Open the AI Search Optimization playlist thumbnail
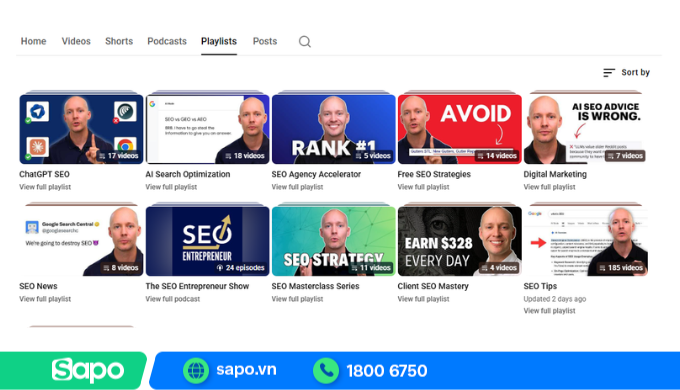680x390 pixels. point(207,129)
